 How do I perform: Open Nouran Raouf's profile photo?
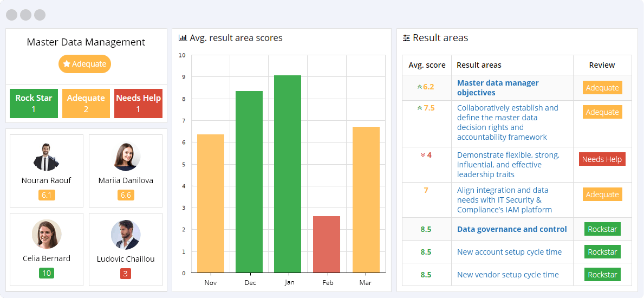[46, 157]
